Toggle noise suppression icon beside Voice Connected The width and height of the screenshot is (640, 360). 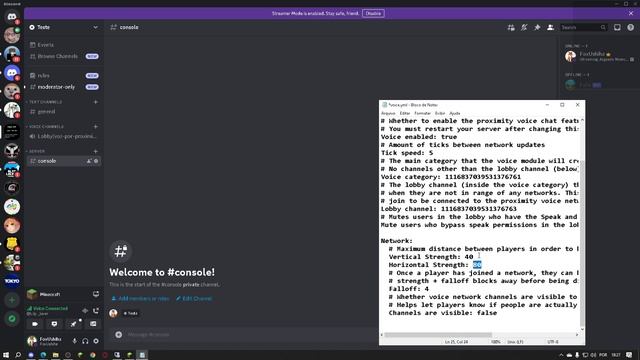(x=85, y=311)
